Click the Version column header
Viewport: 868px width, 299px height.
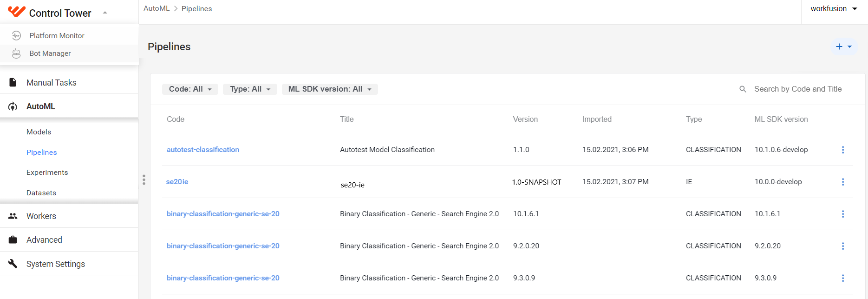click(525, 119)
